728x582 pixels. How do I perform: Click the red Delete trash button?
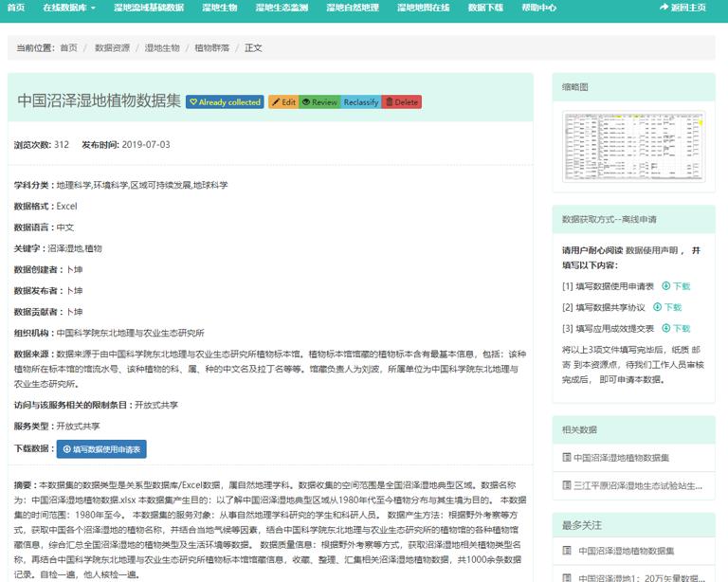click(x=402, y=102)
